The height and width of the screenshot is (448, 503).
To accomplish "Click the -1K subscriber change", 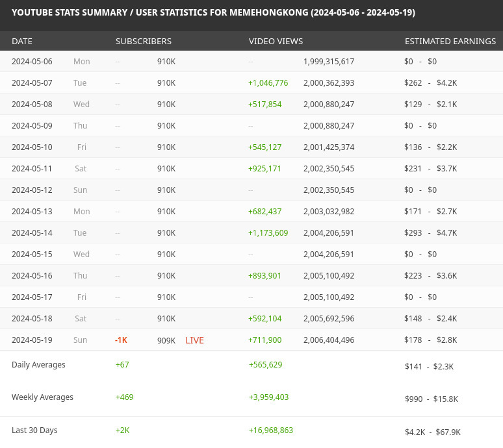I will (x=121, y=340).
